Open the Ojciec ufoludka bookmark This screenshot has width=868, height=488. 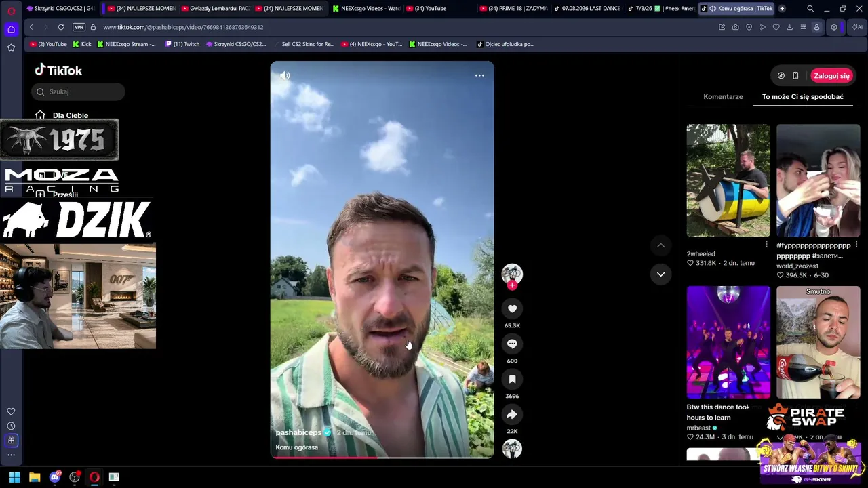(505, 44)
